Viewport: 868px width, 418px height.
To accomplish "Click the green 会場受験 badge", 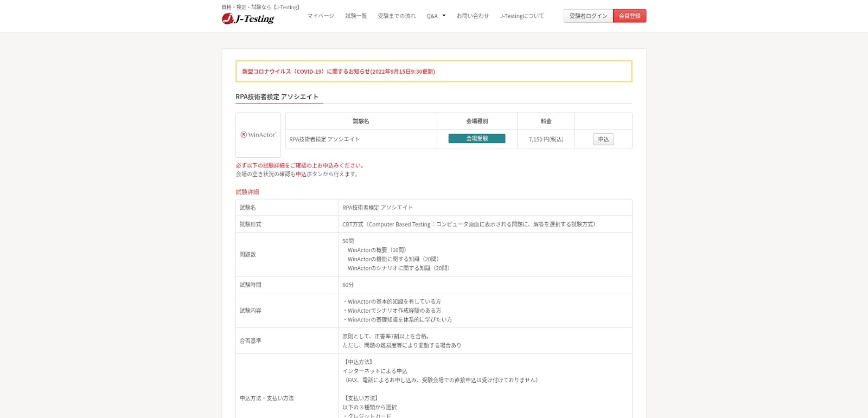I will pos(477,139).
